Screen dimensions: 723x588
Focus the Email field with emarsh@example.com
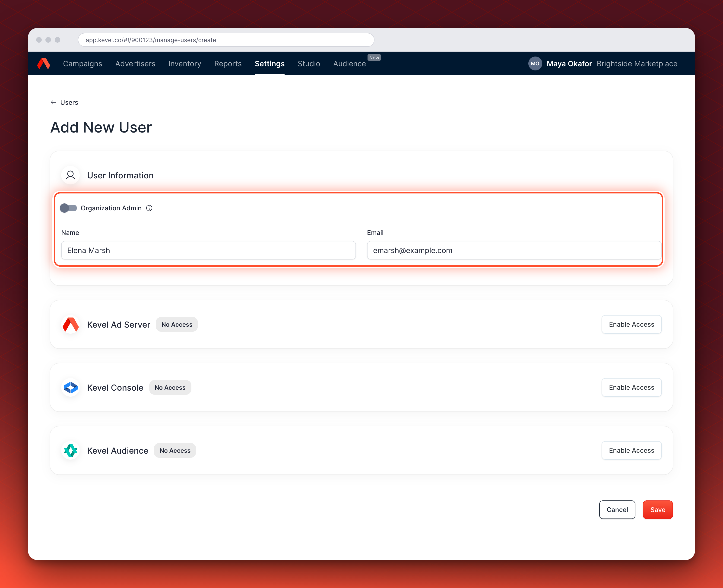tap(514, 250)
